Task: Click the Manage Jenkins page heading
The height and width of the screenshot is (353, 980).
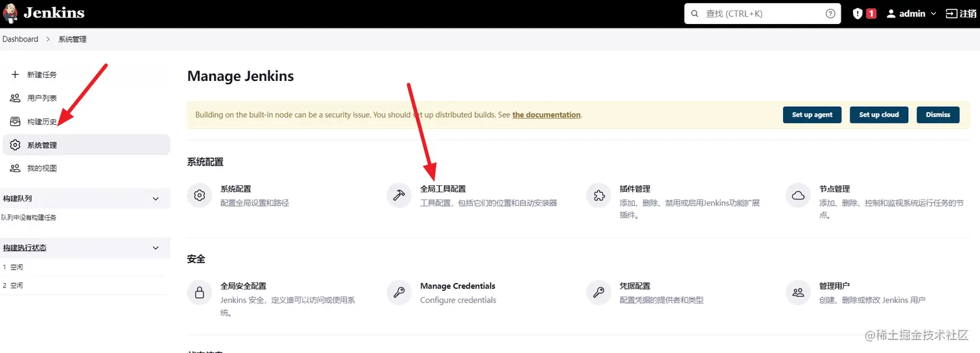Action: coord(240,76)
